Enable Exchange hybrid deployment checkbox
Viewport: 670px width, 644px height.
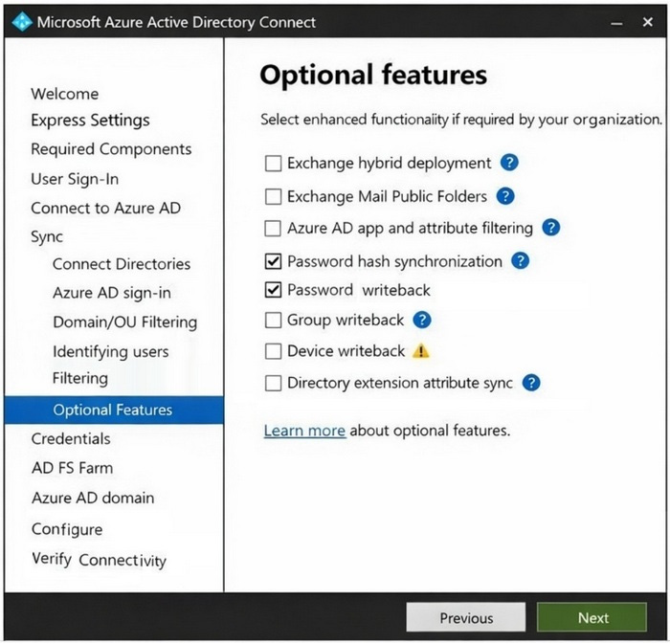click(x=273, y=163)
